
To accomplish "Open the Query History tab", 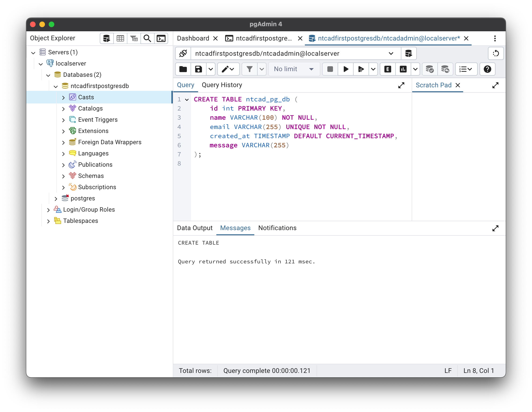I will tap(222, 85).
